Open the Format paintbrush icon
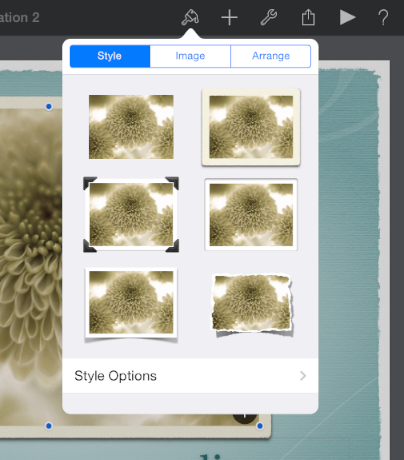This screenshot has width=404, height=460. coord(190,17)
